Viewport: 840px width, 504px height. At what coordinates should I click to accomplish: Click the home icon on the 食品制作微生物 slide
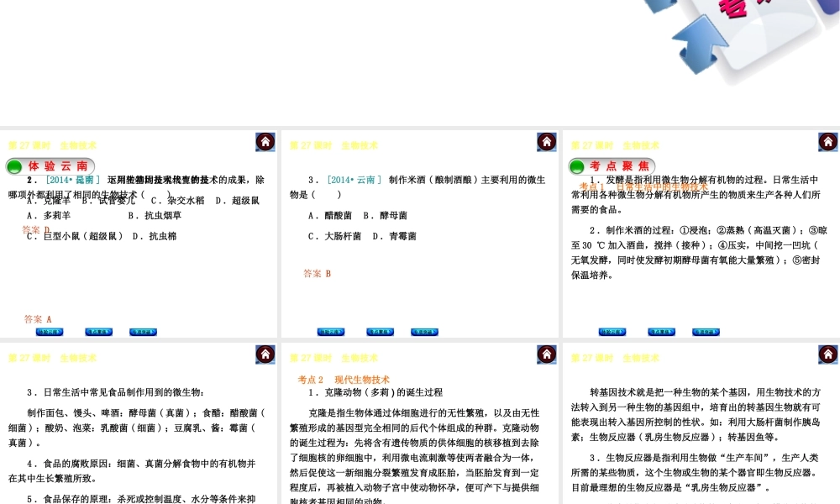click(x=265, y=354)
